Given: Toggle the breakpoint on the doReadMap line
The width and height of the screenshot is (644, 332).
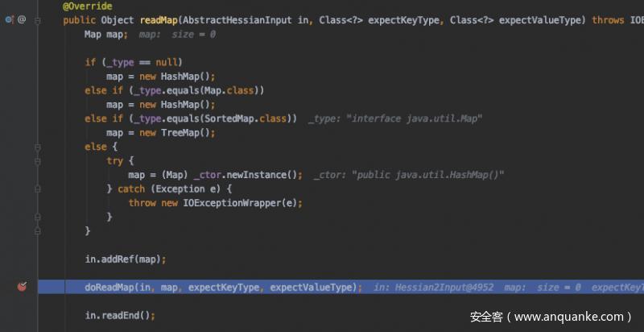Looking at the screenshot, I should tap(23, 287).
